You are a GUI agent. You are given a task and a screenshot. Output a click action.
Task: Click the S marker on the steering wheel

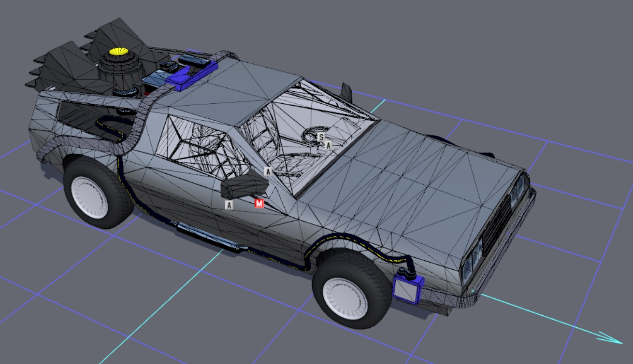click(321, 137)
